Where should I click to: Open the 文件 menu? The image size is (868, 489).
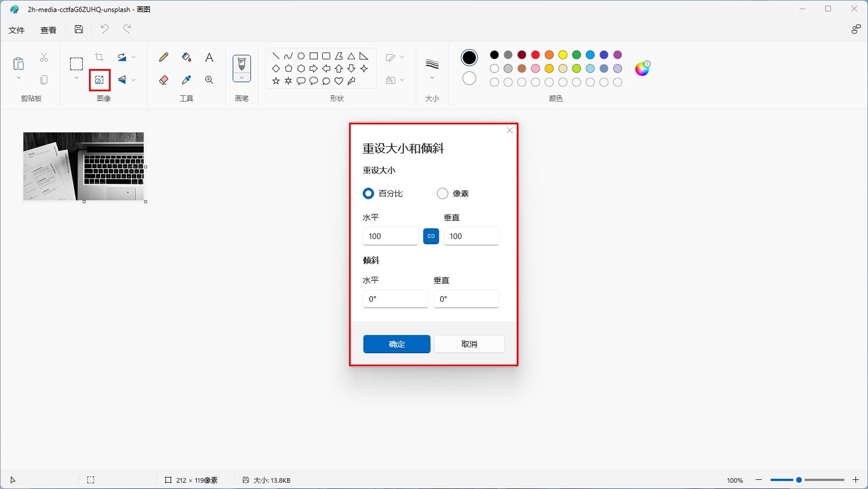pyautogui.click(x=17, y=30)
